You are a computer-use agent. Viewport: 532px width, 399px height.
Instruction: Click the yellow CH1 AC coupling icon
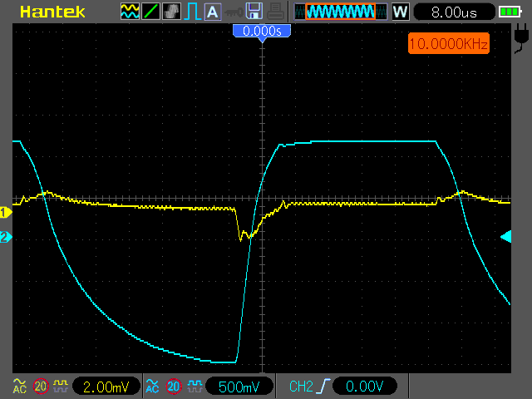(x=20, y=387)
